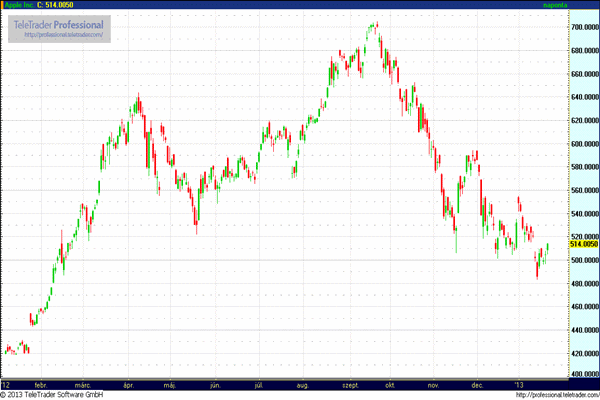
Task: Click the small green marker before Apple Inc.
Action: pos(3,5)
